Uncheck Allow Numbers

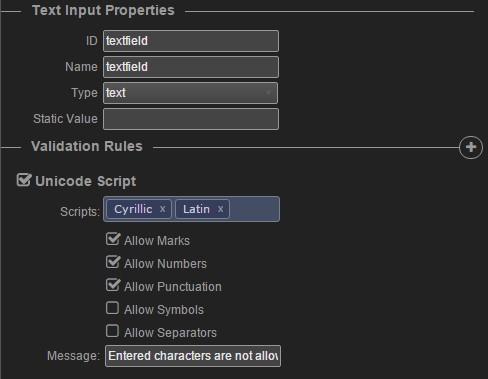click(113, 262)
